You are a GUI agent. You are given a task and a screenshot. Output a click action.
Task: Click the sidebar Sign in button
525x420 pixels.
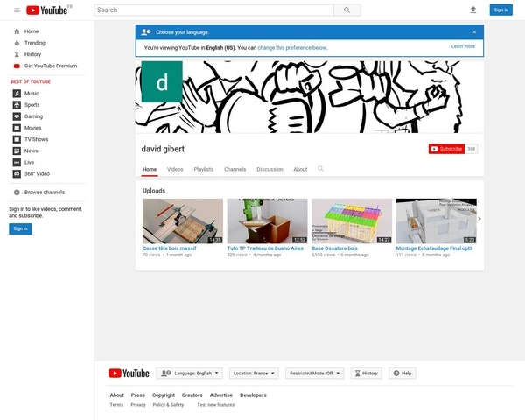[x=20, y=228]
